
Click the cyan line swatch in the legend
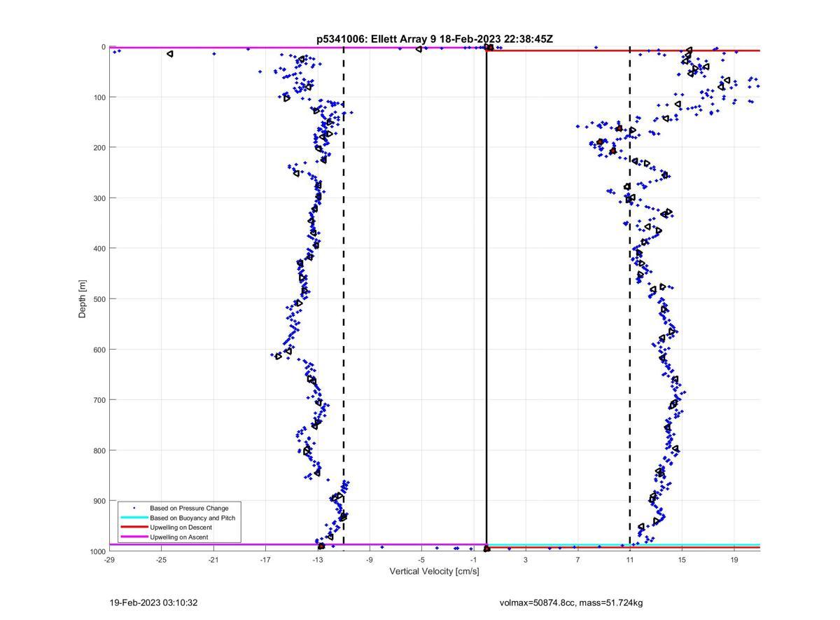click(x=134, y=518)
